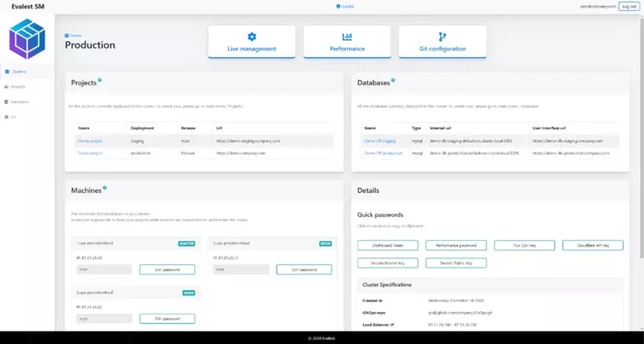The height and width of the screenshot is (344, 644).
Task: Select Clusters in the sidebar
Action: pyautogui.click(x=18, y=71)
